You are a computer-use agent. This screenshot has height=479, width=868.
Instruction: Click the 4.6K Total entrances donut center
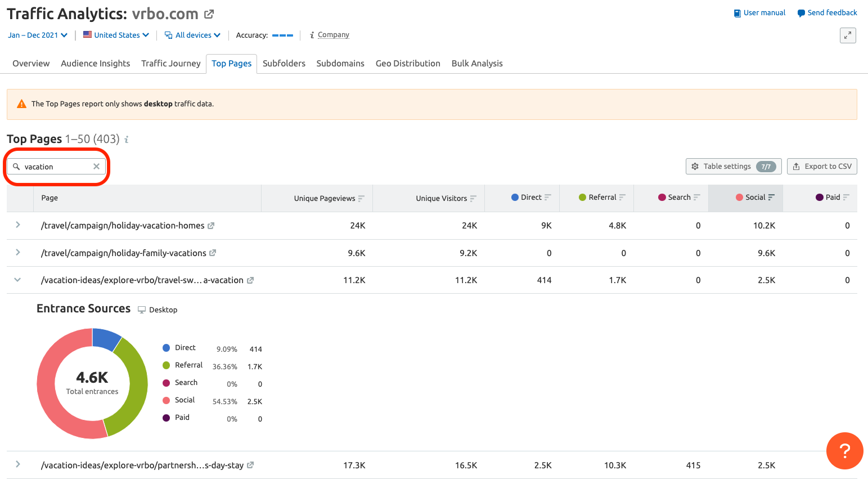tap(92, 383)
